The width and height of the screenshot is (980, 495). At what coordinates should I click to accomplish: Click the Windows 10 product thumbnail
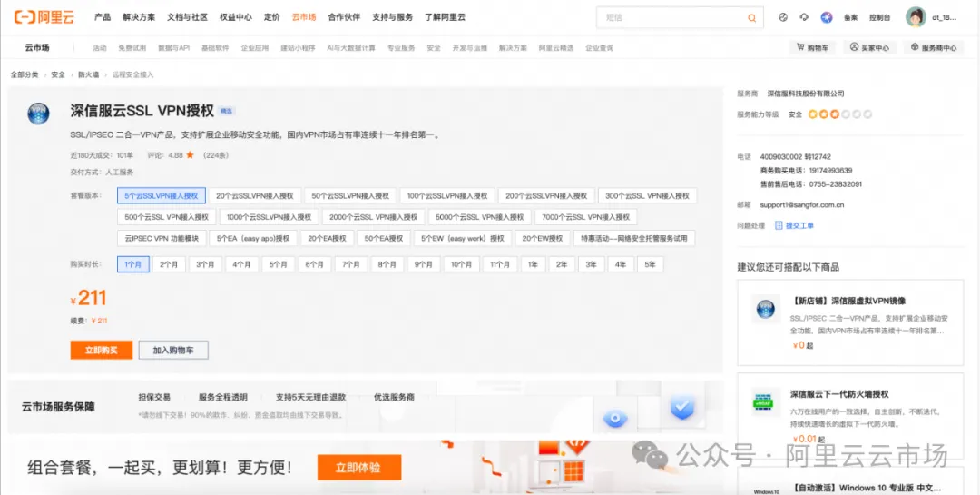(766, 490)
